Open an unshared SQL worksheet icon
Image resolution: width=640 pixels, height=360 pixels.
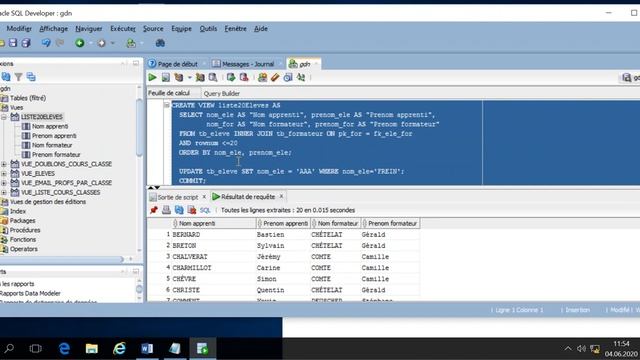click(x=262, y=77)
